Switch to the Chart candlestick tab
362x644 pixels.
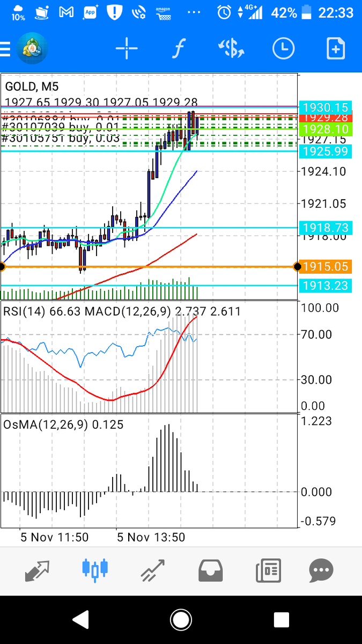95,570
